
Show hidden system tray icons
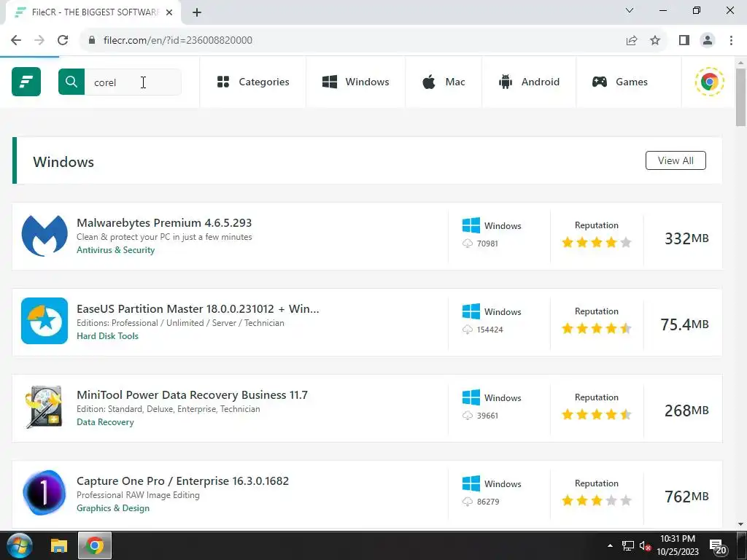(610, 545)
